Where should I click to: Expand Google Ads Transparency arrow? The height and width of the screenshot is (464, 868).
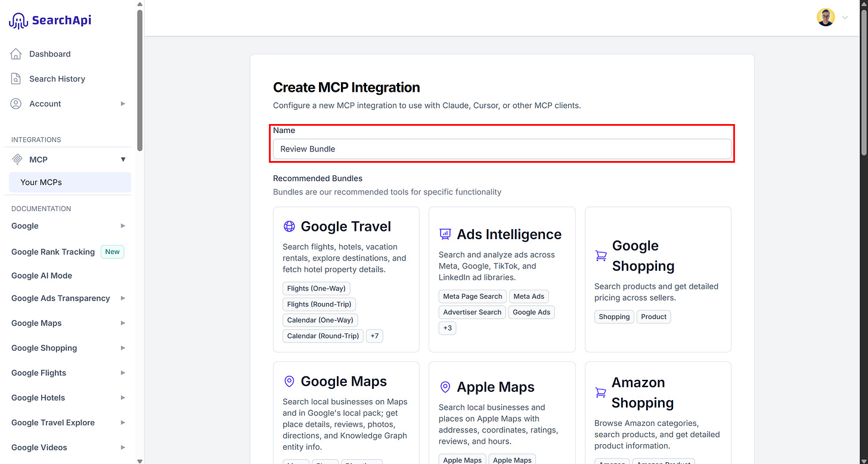(123, 298)
